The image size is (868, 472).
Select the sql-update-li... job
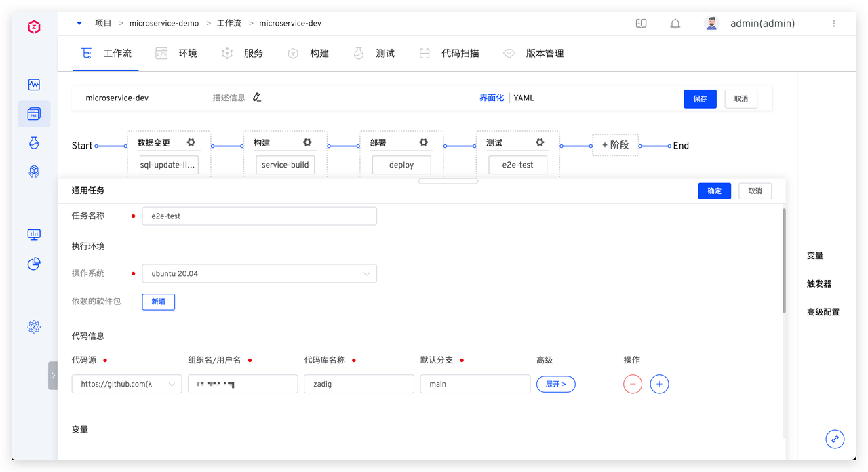(x=169, y=165)
